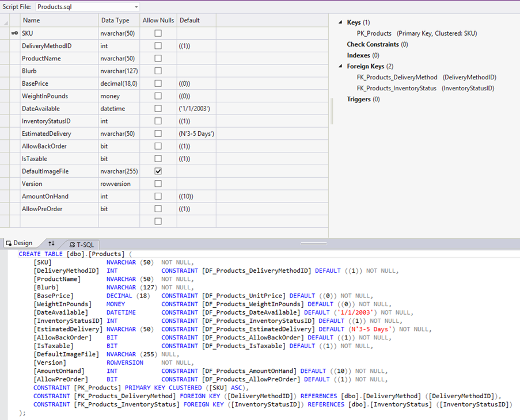Click the Blurb name cell

click(59, 71)
